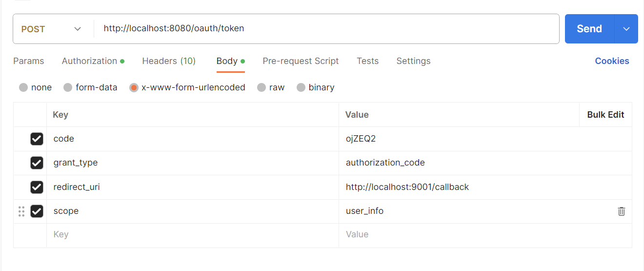Uncheck the code parameter checkbox

37,139
